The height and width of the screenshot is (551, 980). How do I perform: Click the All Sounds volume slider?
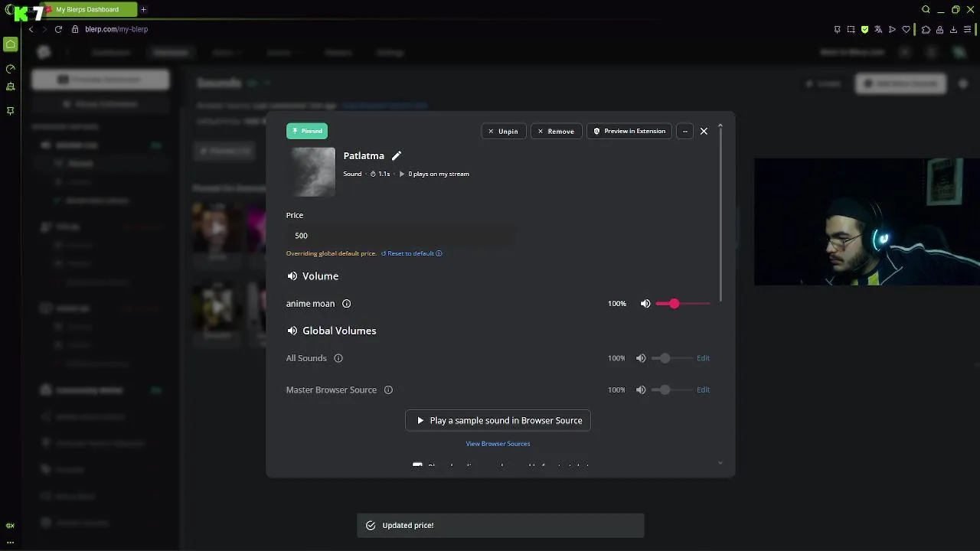click(x=671, y=358)
